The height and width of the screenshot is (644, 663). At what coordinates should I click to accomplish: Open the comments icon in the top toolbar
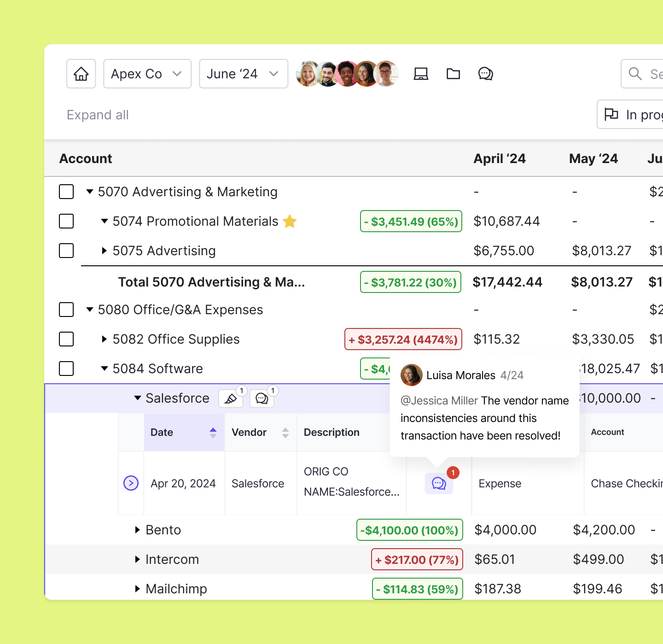(485, 74)
